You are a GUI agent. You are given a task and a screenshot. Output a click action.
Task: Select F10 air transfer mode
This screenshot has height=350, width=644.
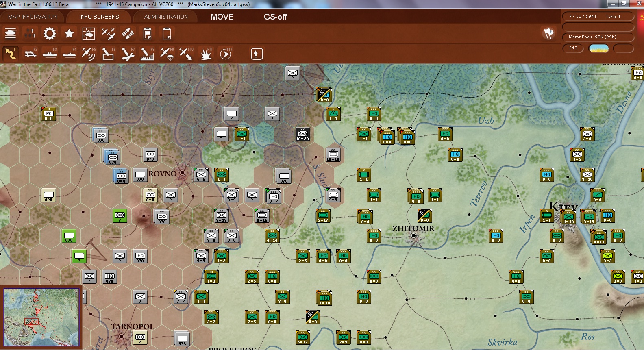pos(186,54)
